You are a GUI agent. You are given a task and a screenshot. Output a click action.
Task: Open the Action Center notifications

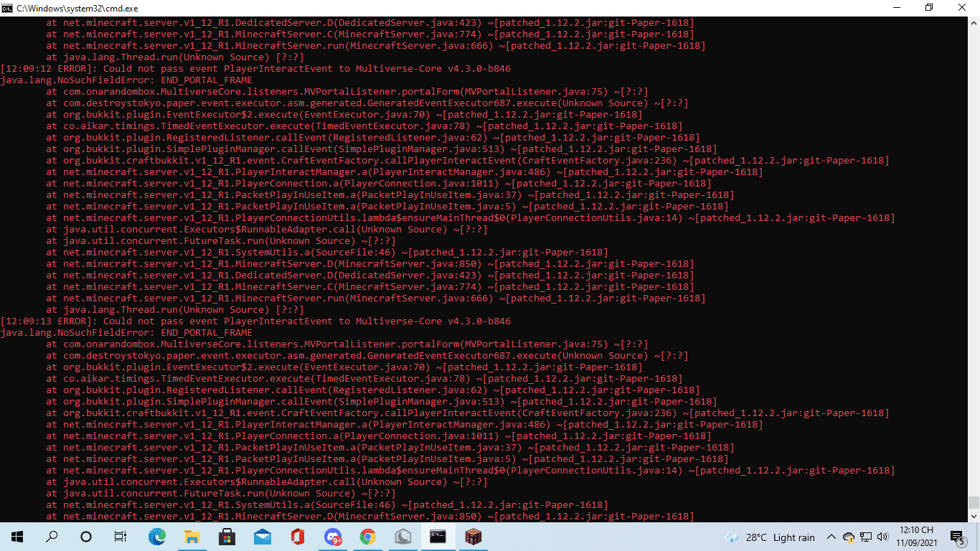coord(957,537)
